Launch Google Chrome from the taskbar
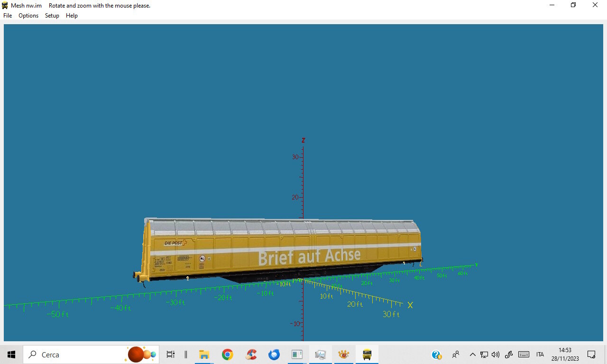The image size is (607, 364). tap(228, 355)
